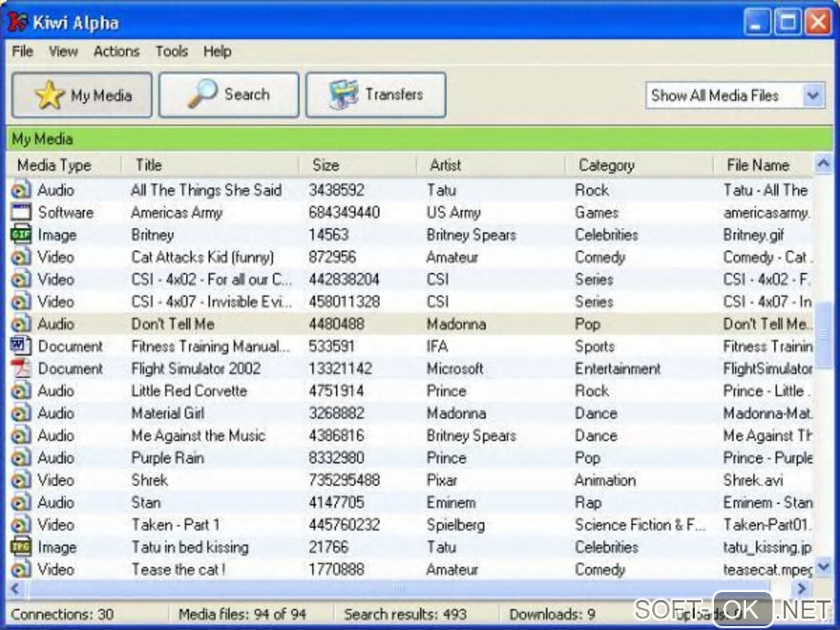This screenshot has width=840, height=630.
Task: Click the 'Britney Spears' artist for Britney image
Action: pyautogui.click(x=471, y=235)
